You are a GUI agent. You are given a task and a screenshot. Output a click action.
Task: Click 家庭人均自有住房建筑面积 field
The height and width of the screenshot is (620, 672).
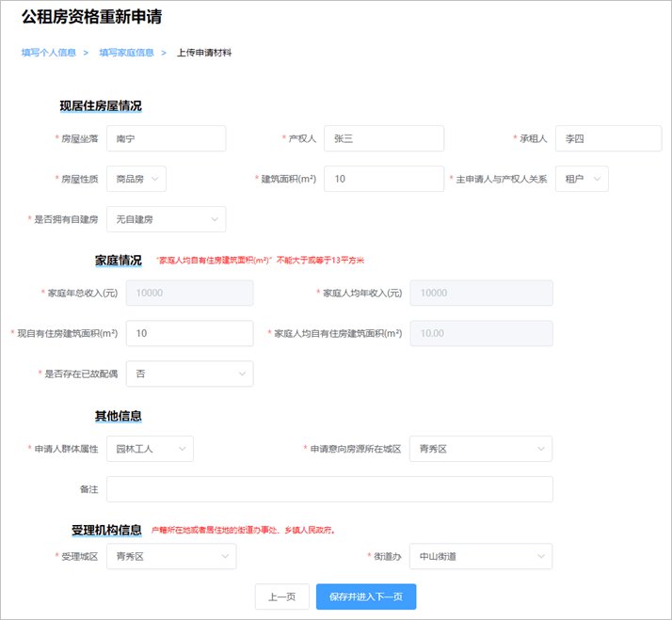point(481,333)
